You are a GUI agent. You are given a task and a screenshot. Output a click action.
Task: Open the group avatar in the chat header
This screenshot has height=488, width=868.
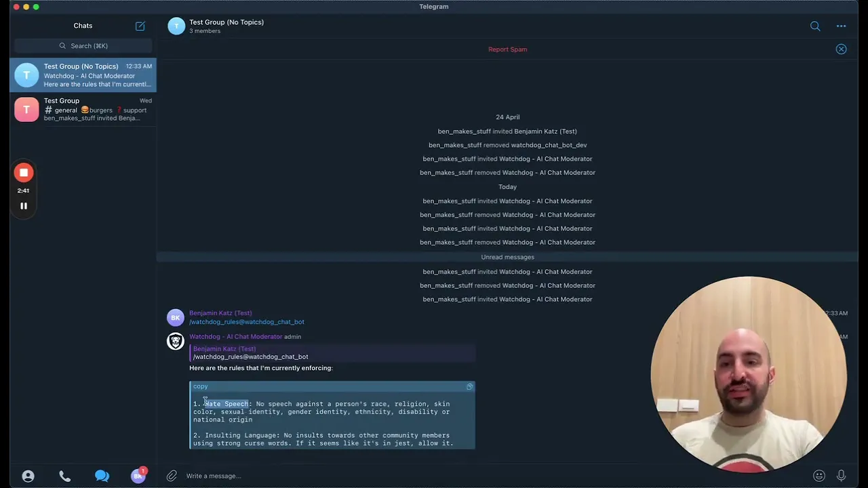coord(176,26)
